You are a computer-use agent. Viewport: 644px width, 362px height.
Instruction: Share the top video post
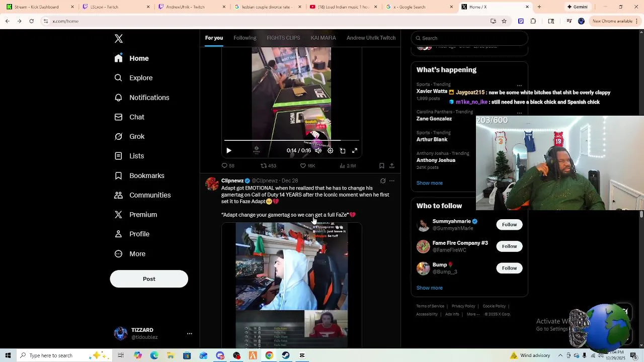click(392, 165)
